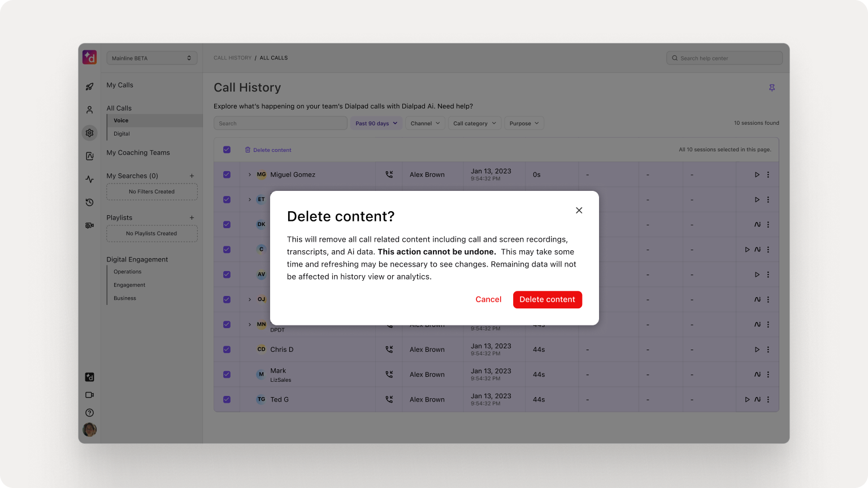This screenshot has width=868, height=488.
Task: Focus the call history Search field
Action: click(x=280, y=123)
